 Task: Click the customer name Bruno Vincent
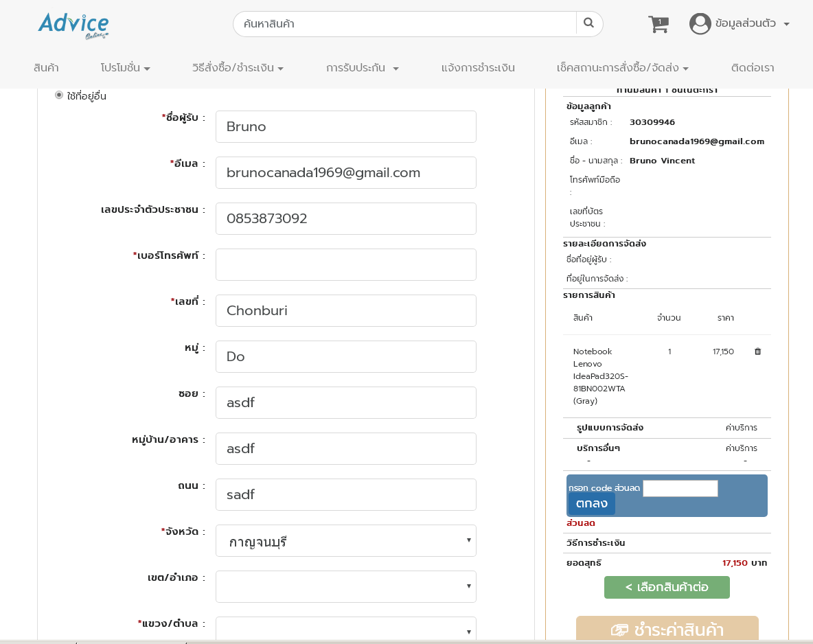662,161
